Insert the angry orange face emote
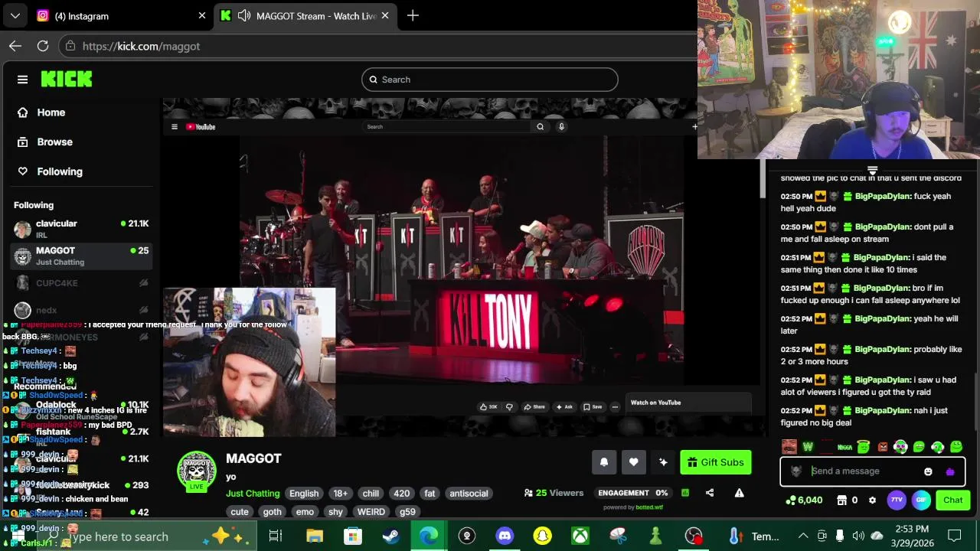Screen dimensions: 980x551 (x=882, y=447)
